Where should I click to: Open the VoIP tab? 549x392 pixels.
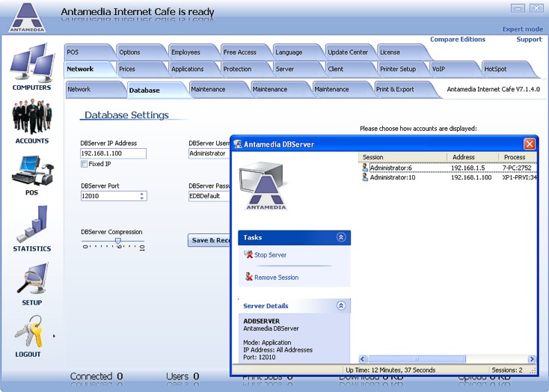click(x=455, y=69)
